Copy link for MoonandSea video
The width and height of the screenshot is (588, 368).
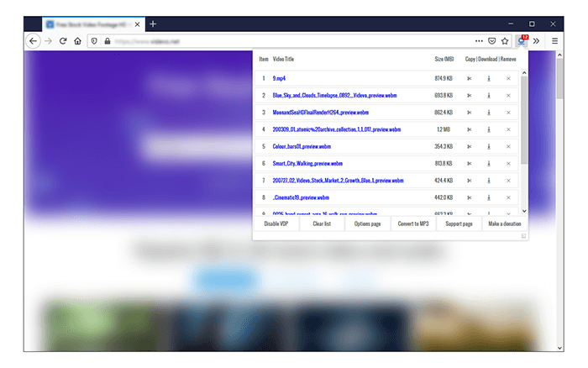469,113
